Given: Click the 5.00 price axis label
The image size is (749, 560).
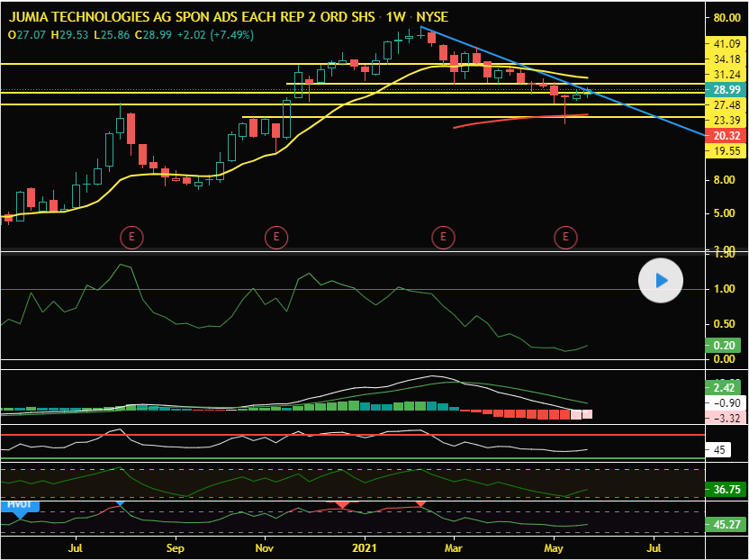Looking at the screenshot, I should 724,213.
